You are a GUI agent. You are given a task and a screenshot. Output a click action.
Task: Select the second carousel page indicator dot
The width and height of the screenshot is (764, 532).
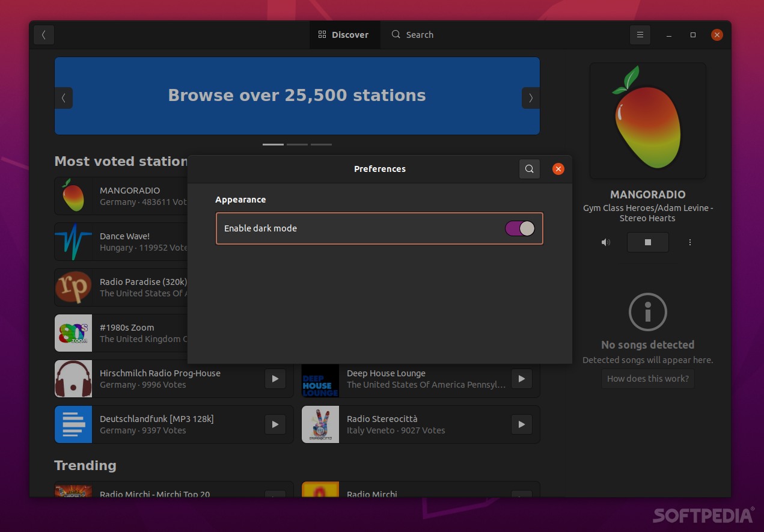point(297,144)
